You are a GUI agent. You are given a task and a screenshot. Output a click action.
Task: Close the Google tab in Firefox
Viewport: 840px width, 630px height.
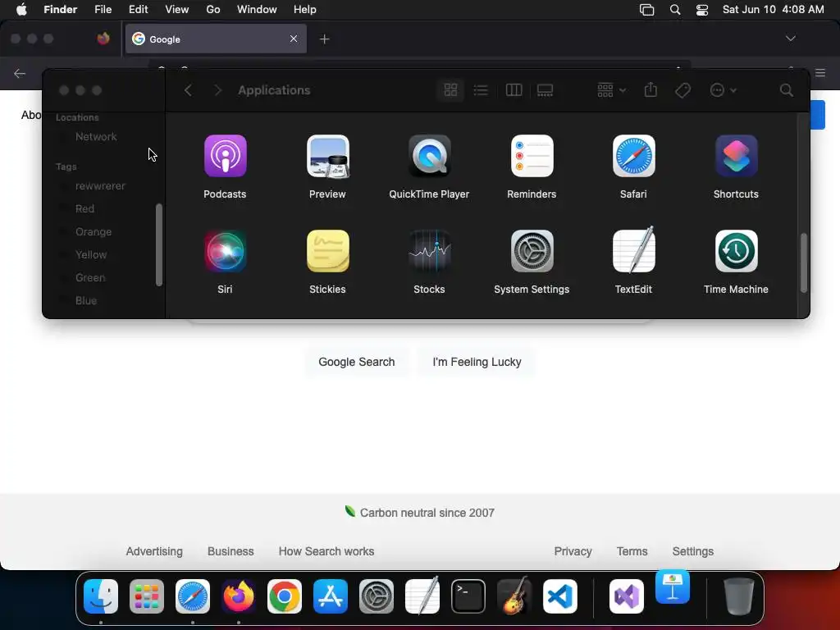294,39
